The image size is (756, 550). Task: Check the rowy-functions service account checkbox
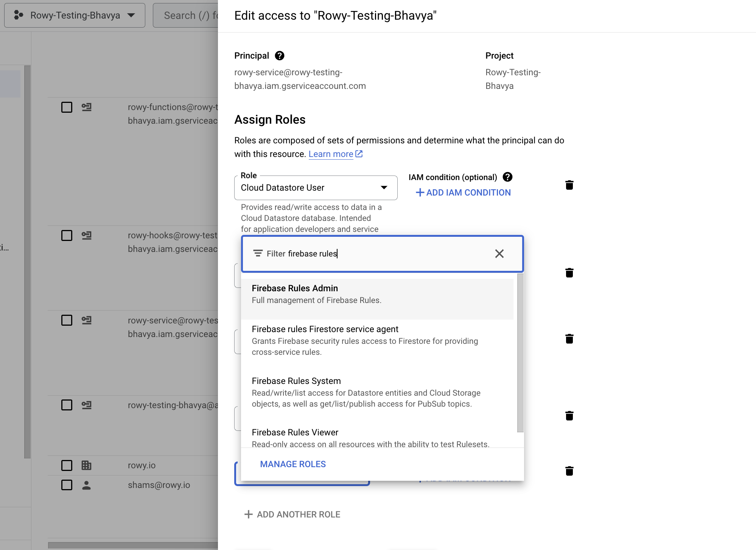click(x=67, y=107)
